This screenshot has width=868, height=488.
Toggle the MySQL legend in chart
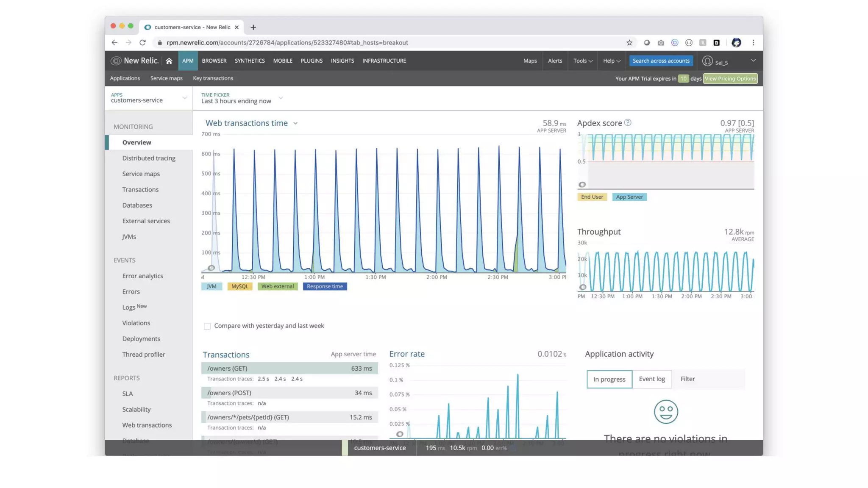click(239, 286)
